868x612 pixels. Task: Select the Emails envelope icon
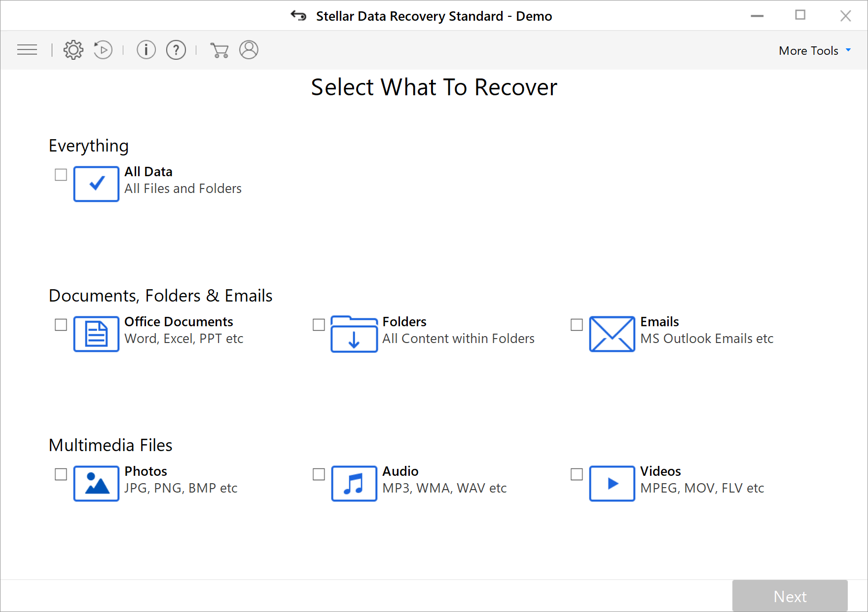pyautogui.click(x=612, y=334)
